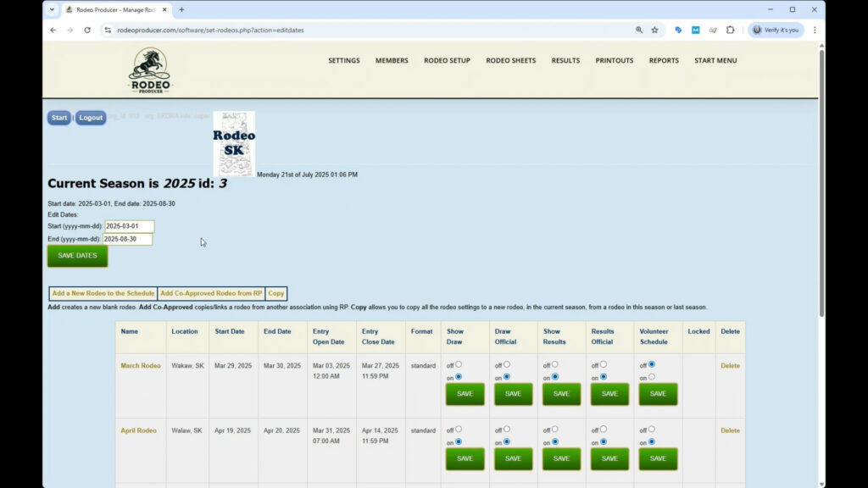868x488 pixels.
Task: Expand the tab search dropdown arrow
Action: click(53, 10)
